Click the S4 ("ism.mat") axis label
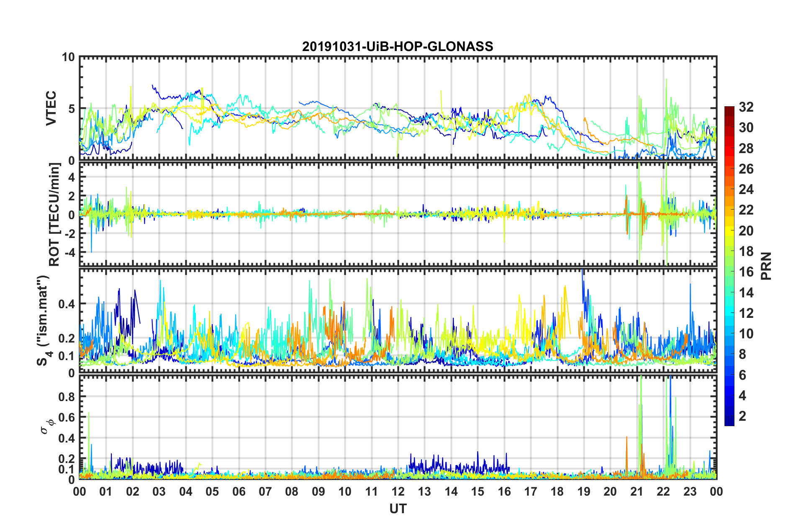Image resolution: width=796 pixels, height=532 pixels. click(x=44, y=321)
